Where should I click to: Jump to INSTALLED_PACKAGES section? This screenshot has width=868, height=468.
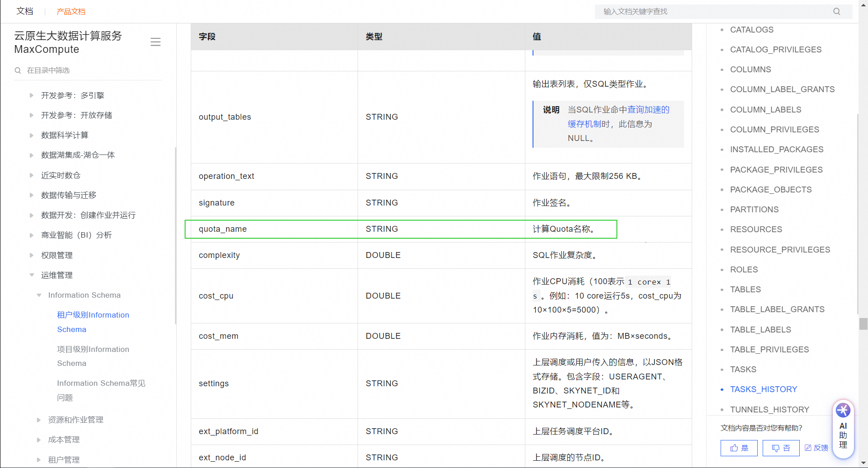pos(777,150)
